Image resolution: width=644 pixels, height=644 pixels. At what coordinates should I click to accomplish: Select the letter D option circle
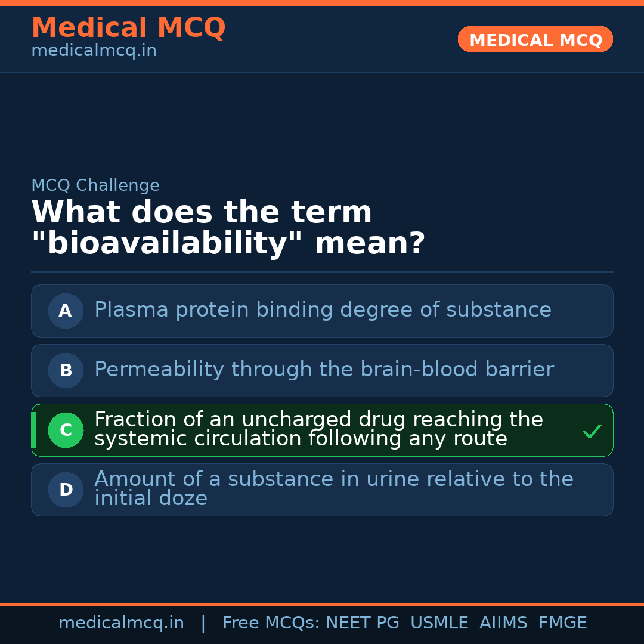pyautogui.click(x=66, y=490)
